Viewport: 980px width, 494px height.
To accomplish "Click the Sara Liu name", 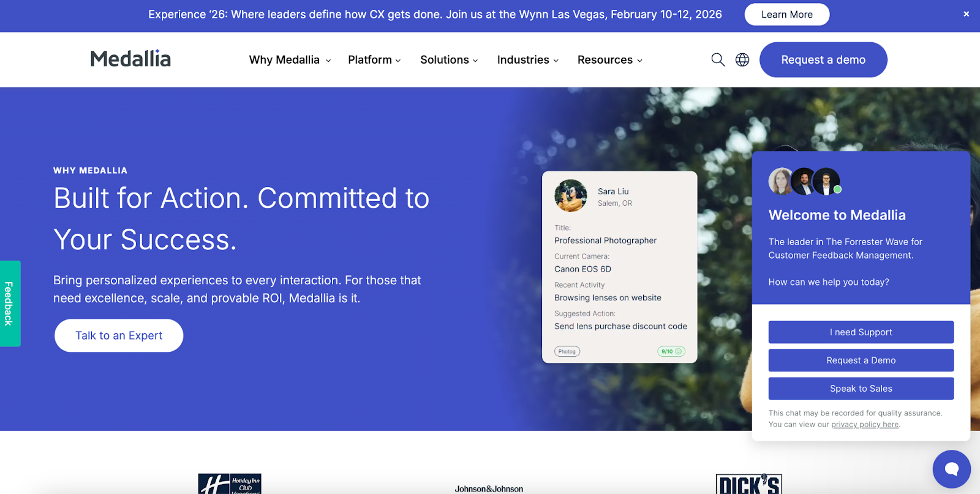I will [x=613, y=191].
